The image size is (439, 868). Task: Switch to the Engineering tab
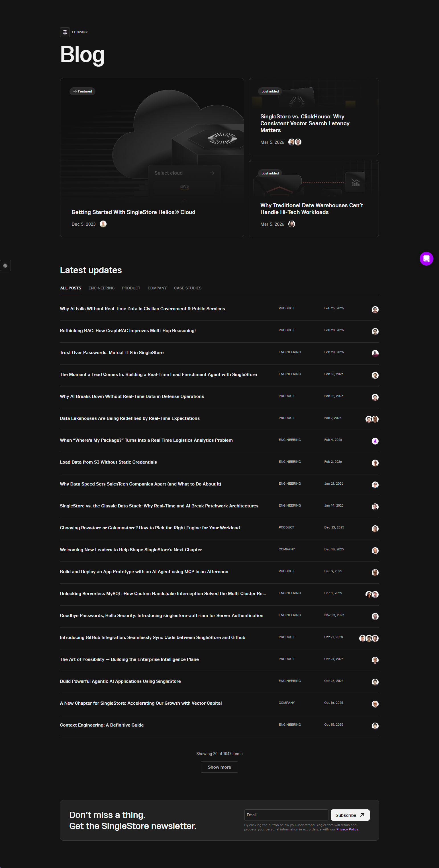click(x=101, y=288)
